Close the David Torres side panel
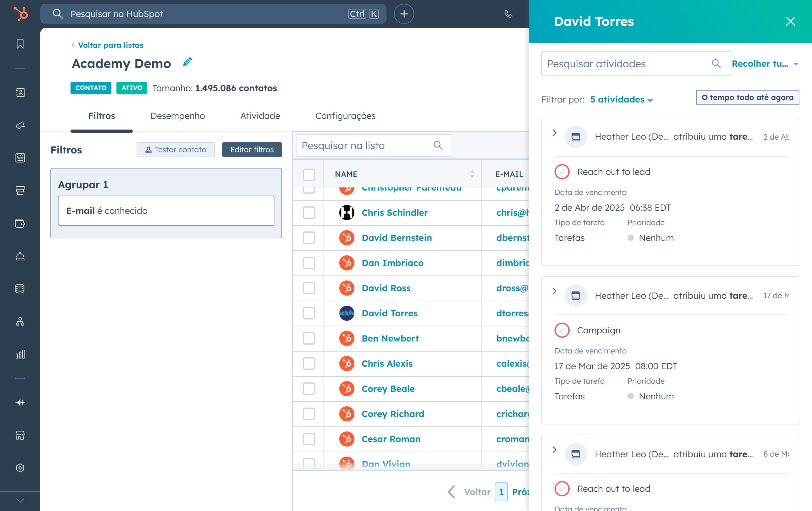The height and width of the screenshot is (511, 812). (x=790, y=21)
